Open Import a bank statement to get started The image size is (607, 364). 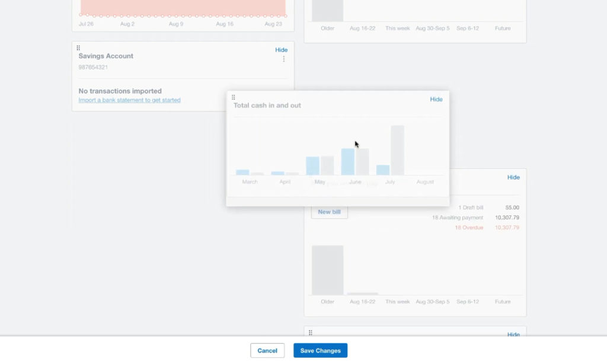[129, 100]
